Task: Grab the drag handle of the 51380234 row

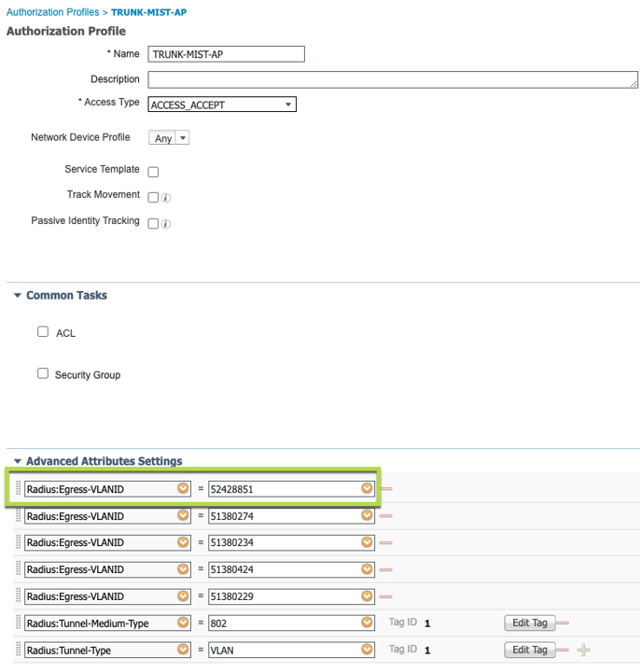Action: [x=19, y=541]
